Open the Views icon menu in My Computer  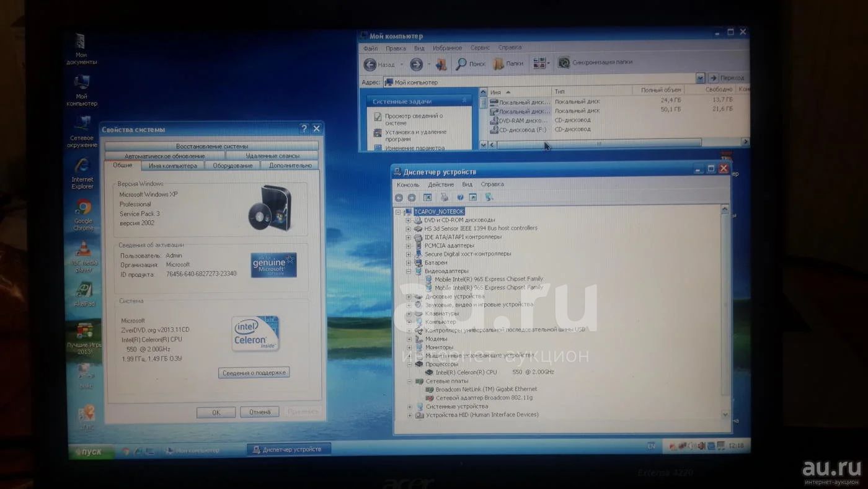pyautogui.click(x=540, y=63)
